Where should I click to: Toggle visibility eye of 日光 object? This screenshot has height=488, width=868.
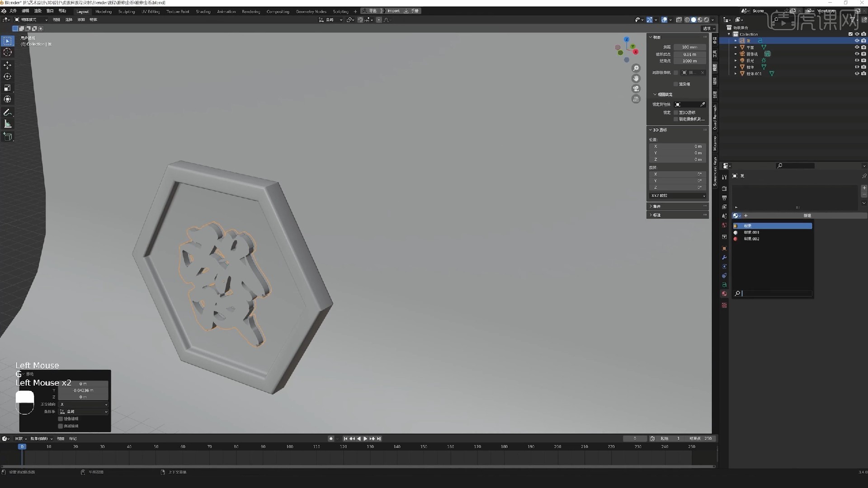(857, 61)
